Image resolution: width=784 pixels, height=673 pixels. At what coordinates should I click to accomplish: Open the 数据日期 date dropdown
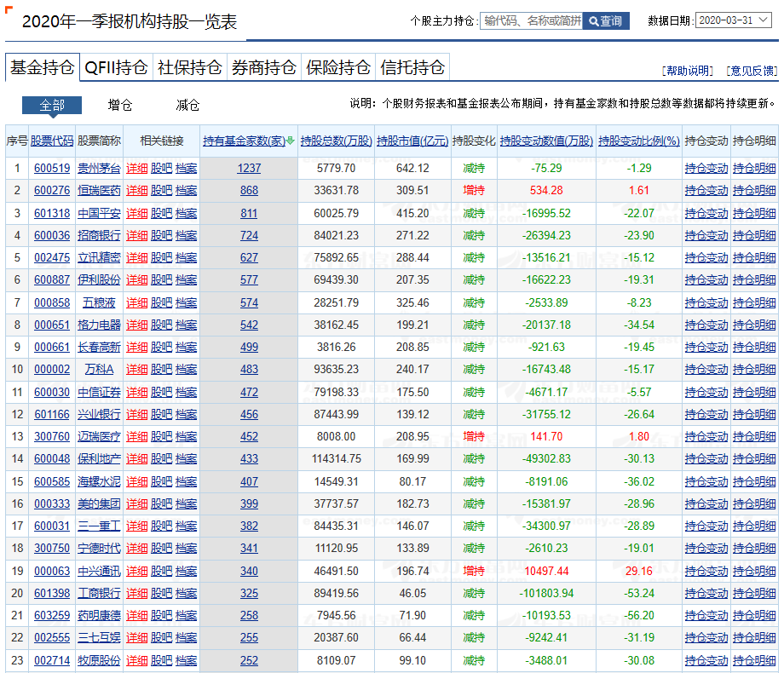734,20
